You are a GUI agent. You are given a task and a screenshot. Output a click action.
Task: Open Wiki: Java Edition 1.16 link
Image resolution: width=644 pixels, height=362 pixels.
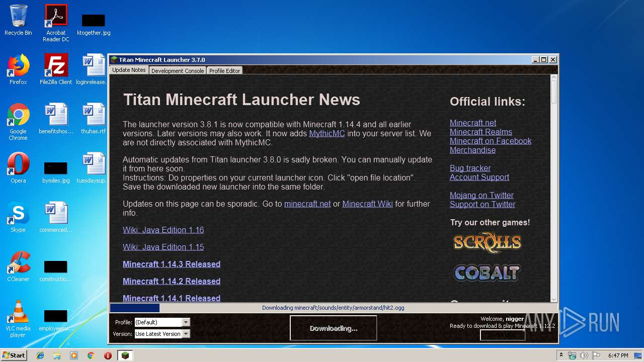pos(163,230)
